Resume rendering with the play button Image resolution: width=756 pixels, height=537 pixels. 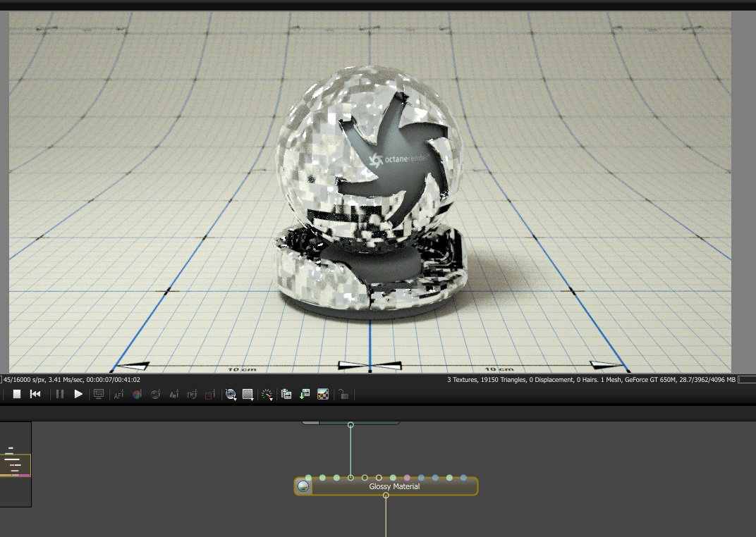78,394
